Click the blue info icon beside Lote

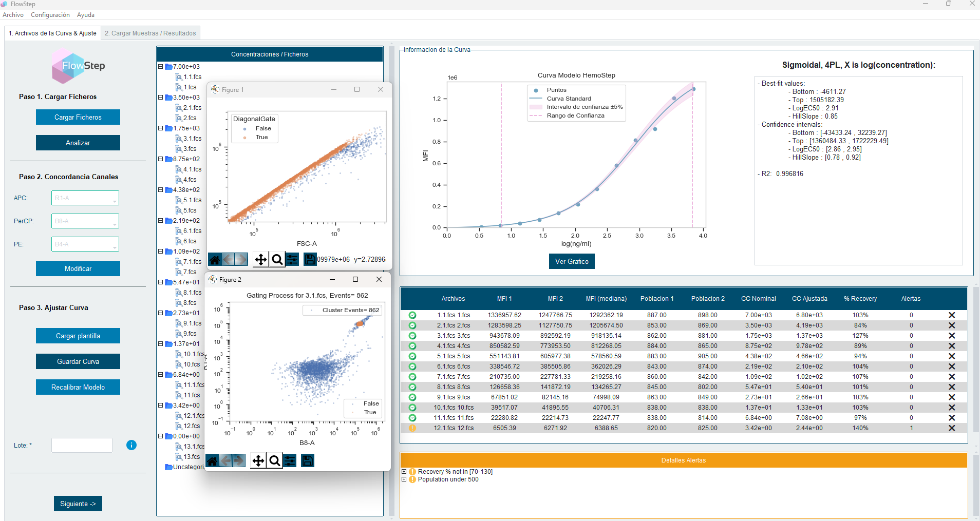click(x=131, y=445)
